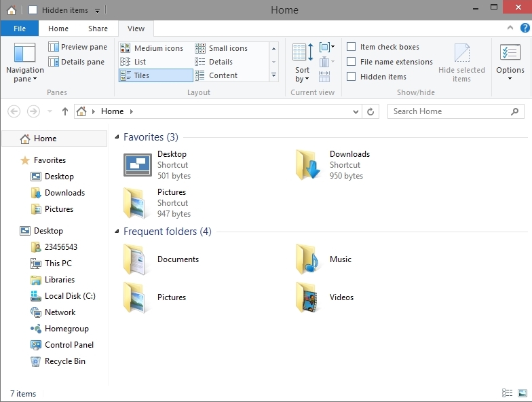Screen dimensions: 532x402
Task: Go up one folder level arrow
Action: (65, 111)
